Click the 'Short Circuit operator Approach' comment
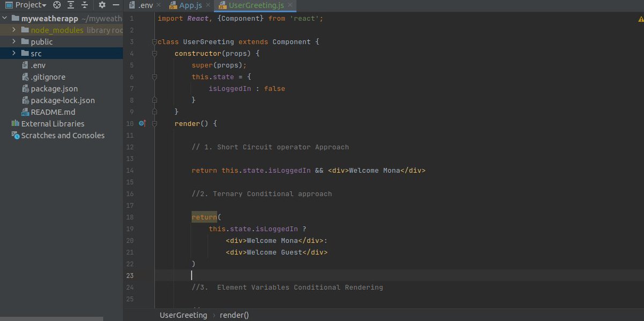This screenshot has height=321, width=644. (270, 147)
